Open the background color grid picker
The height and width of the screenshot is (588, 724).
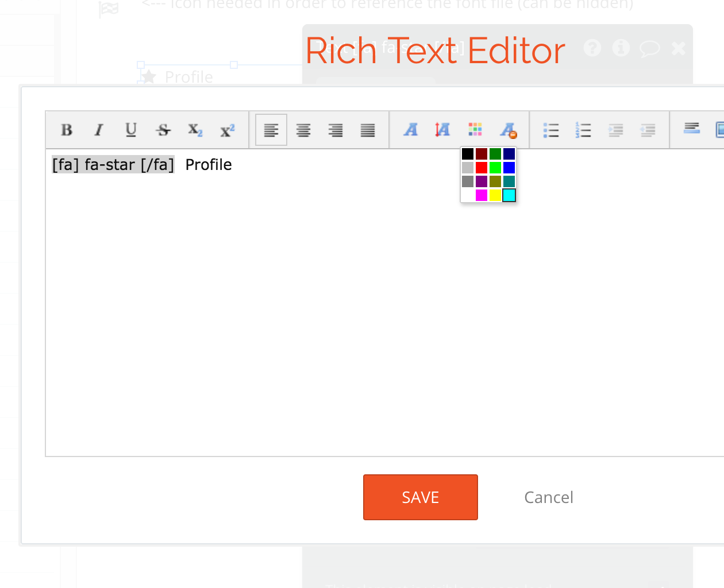(475, 130)
